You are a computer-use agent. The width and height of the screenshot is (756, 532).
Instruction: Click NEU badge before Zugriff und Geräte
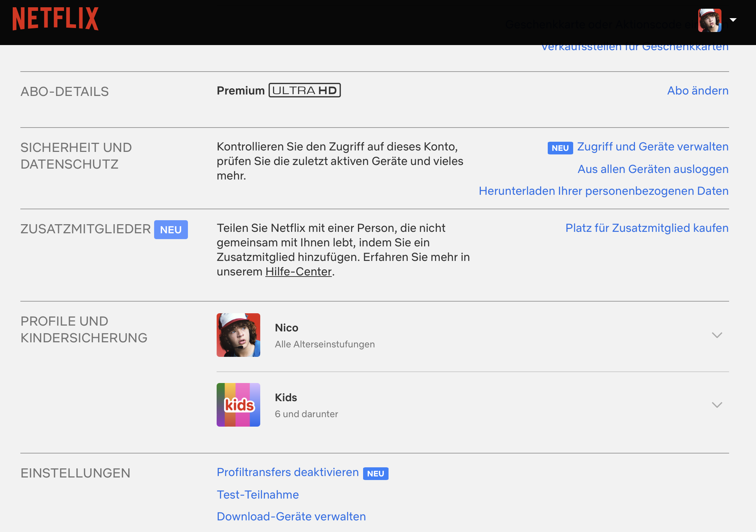point(560,148)
